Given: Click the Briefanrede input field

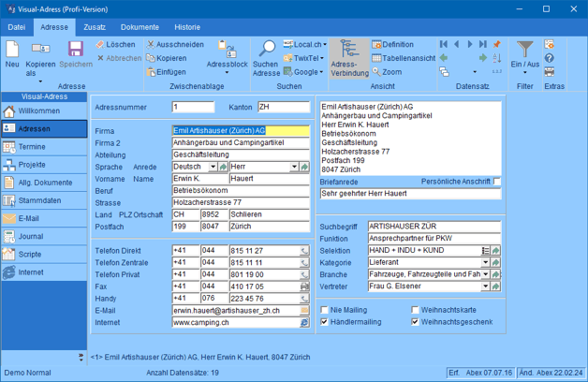Looking at the screenshot, I should 410,194.
